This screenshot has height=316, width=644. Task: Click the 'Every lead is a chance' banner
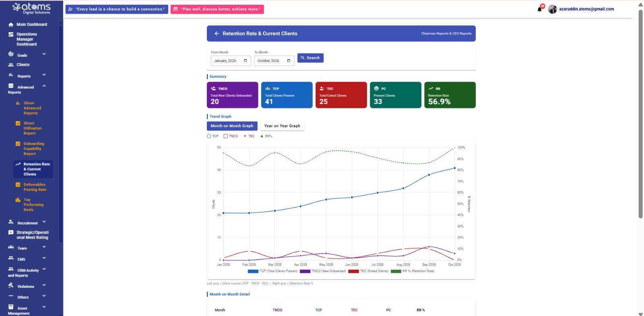[x=117, y=9]
